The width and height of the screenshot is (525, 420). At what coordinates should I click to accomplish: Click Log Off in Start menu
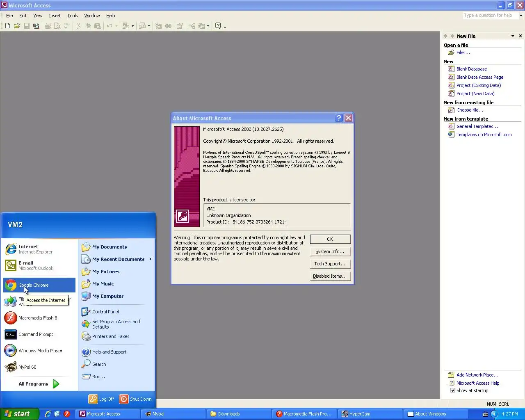click(102, 399)
